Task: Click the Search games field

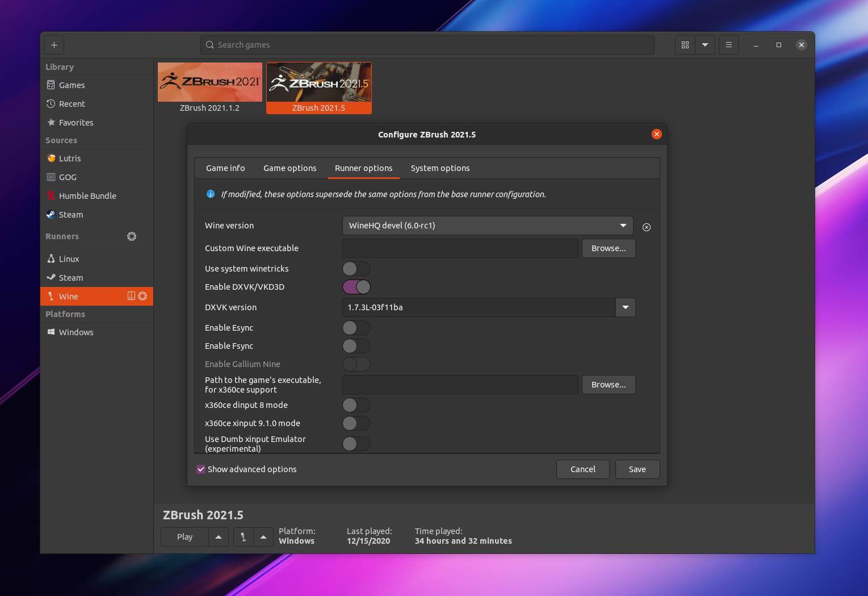Action: point(427,45)
